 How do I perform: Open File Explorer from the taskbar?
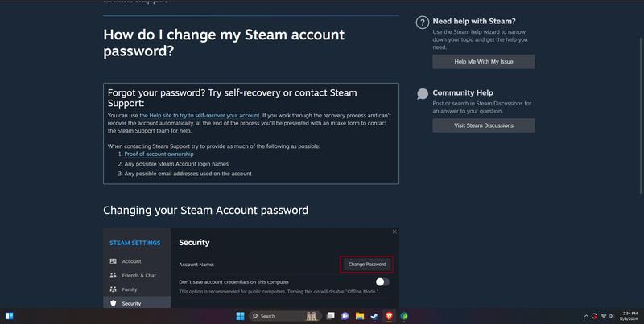[x=360, y=316]
